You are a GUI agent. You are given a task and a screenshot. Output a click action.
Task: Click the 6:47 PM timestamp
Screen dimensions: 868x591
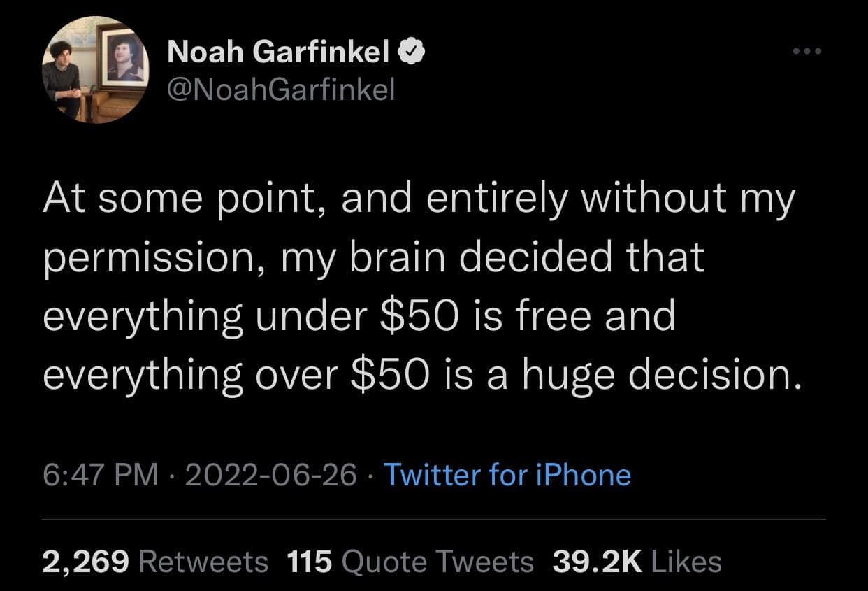coord(100,476)
